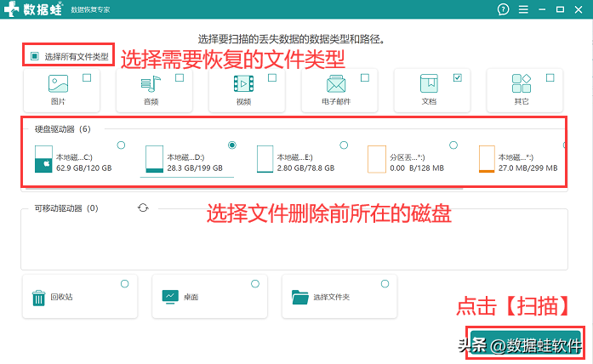Screen dimensions: 593x364
Task: Click the 回收站 (Recycle Bin) trash icon
Action: point(39,298)
